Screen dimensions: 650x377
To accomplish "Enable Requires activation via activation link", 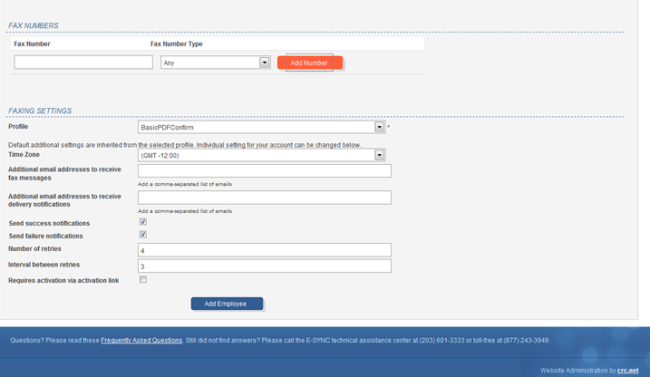I will pos(143,280).
